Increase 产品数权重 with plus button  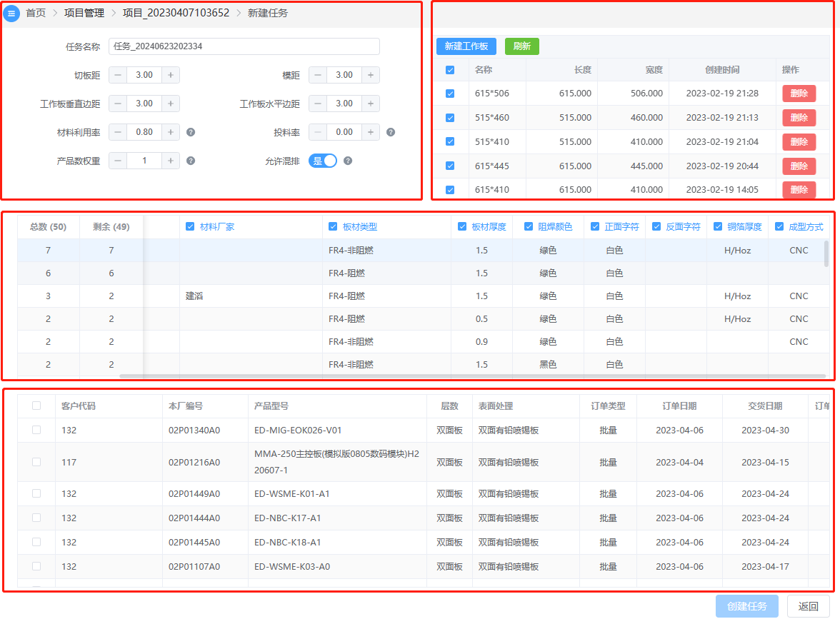tap(170, 161)
